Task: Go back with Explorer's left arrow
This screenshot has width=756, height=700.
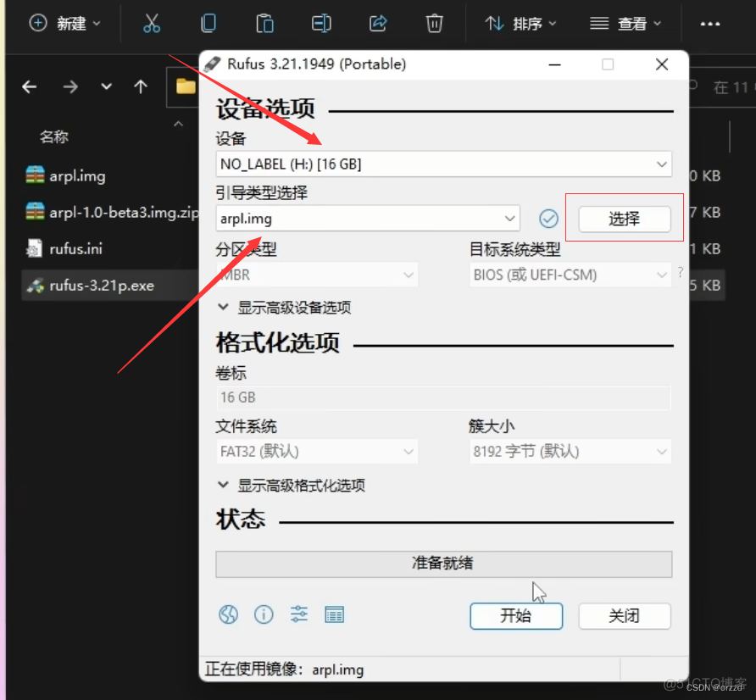Action: tap(30, 87)
